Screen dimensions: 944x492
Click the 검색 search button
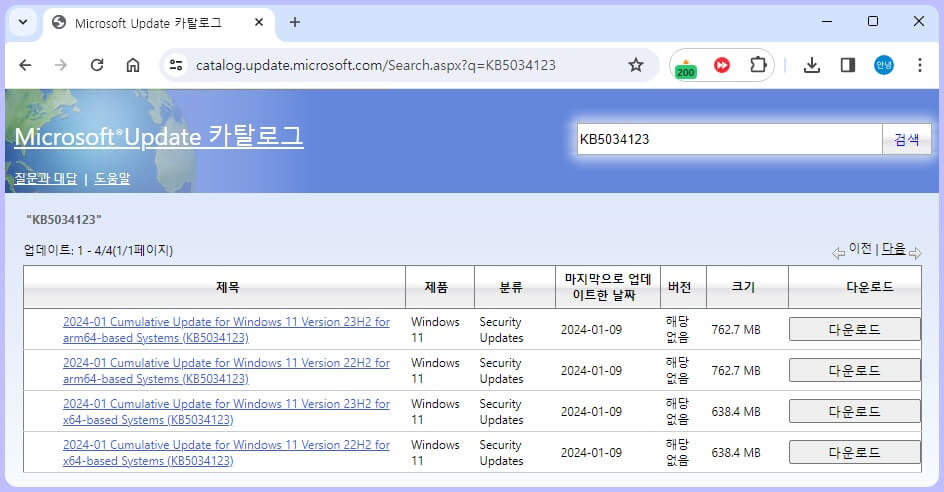pos(907,139)
